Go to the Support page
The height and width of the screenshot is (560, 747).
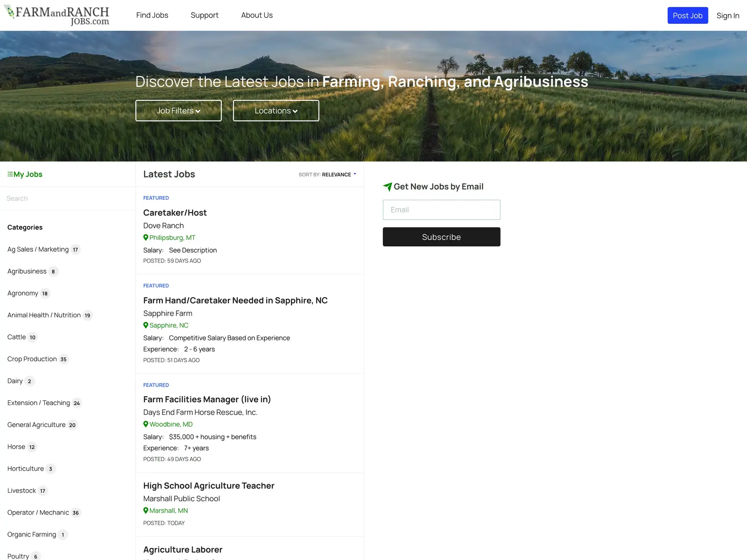point(204,15)
